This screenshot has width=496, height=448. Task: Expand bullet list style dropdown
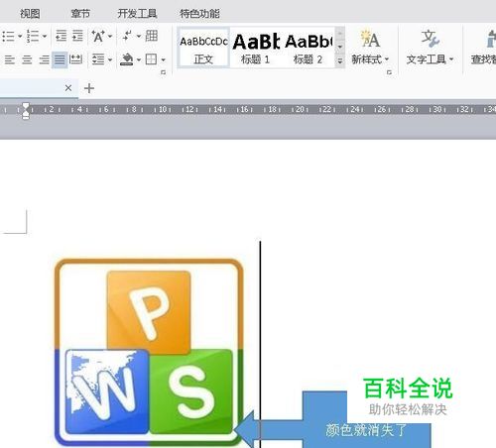tap(20, 36)
